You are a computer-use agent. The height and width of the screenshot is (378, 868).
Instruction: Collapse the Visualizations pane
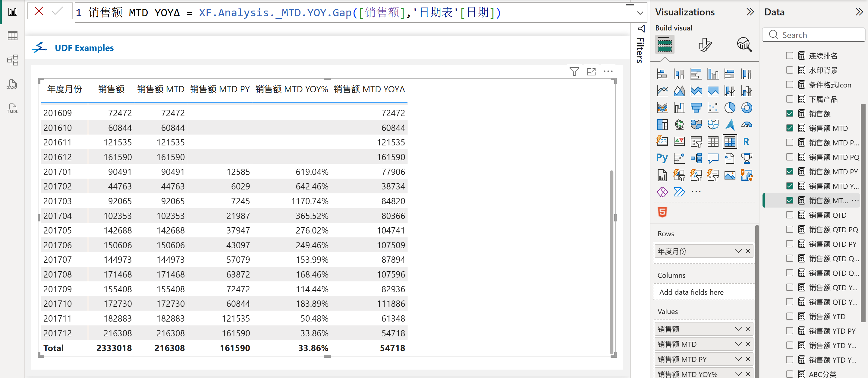750,12
